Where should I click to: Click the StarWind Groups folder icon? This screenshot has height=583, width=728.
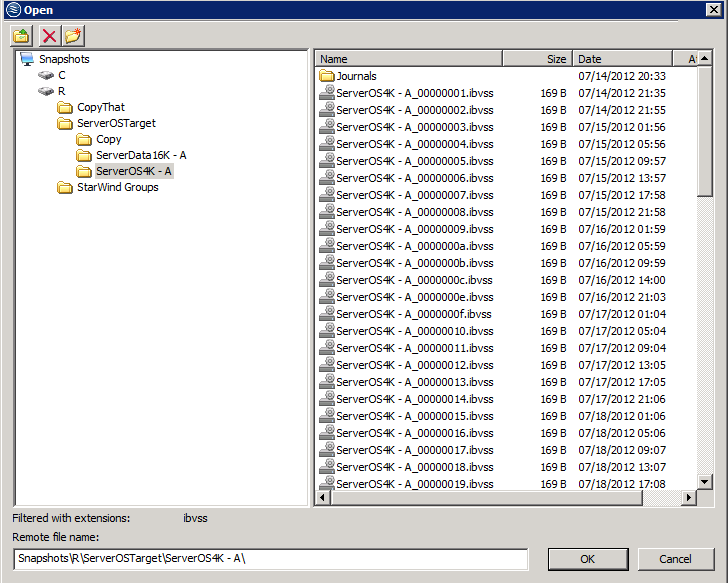[65, 188]
